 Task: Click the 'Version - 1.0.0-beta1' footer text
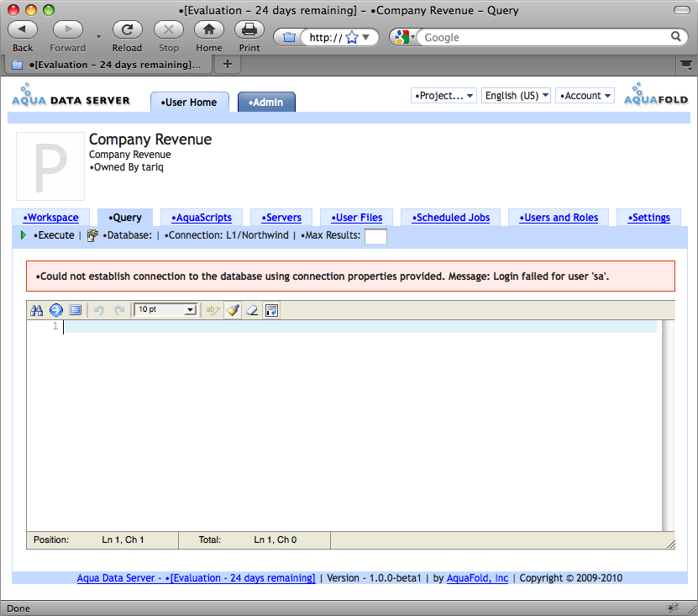click(374, 577)
